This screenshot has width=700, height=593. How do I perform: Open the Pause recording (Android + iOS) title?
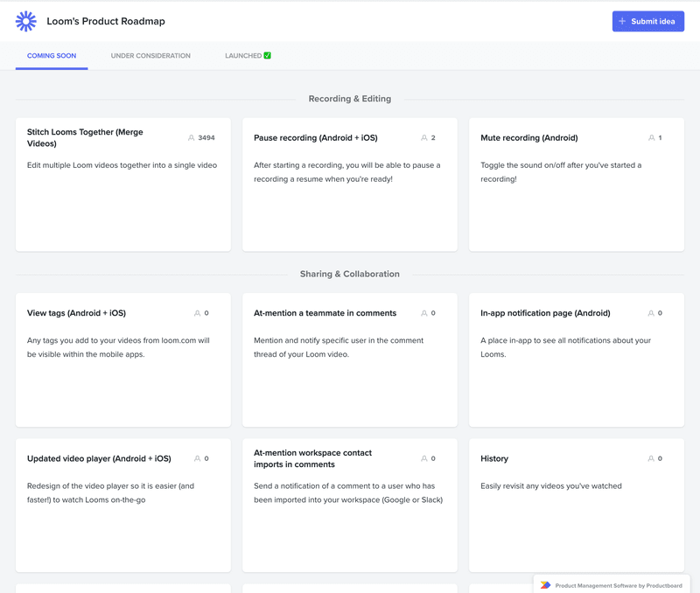click(x=316, y=138)
